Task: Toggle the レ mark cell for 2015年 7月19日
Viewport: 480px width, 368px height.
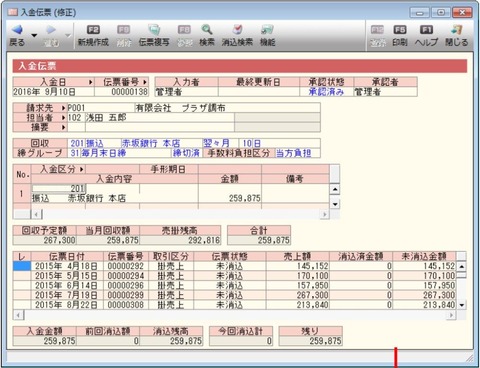Action: 22,295
